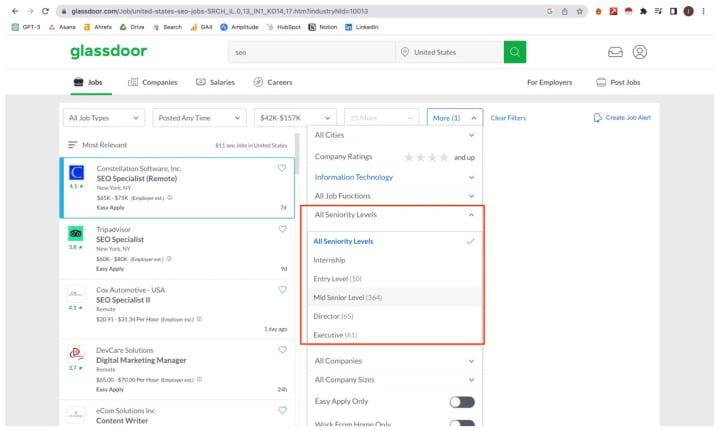
Task: Save the DevCare Solutions job with heart
Action: click(282, 350)
